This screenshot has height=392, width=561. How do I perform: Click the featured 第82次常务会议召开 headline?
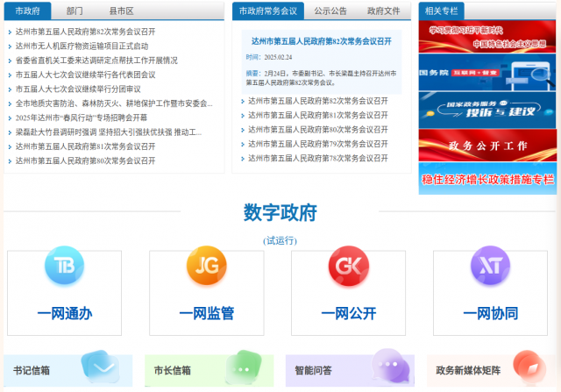(x=321, y=41)
